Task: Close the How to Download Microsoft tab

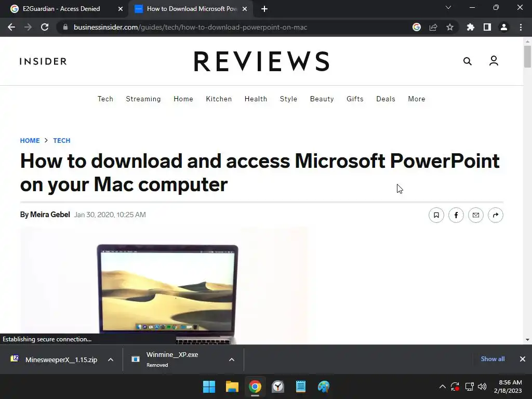Action: [x=245, y=9]
